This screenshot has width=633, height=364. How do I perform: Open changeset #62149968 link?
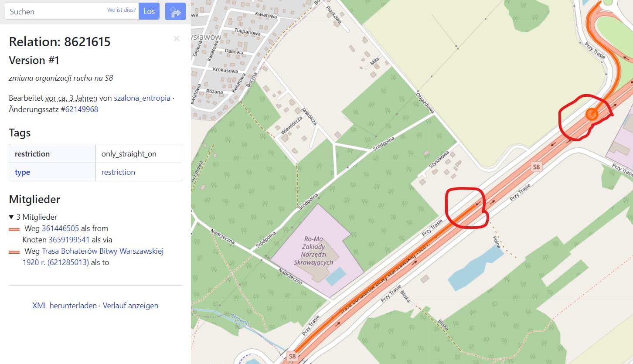pos(82,109)
